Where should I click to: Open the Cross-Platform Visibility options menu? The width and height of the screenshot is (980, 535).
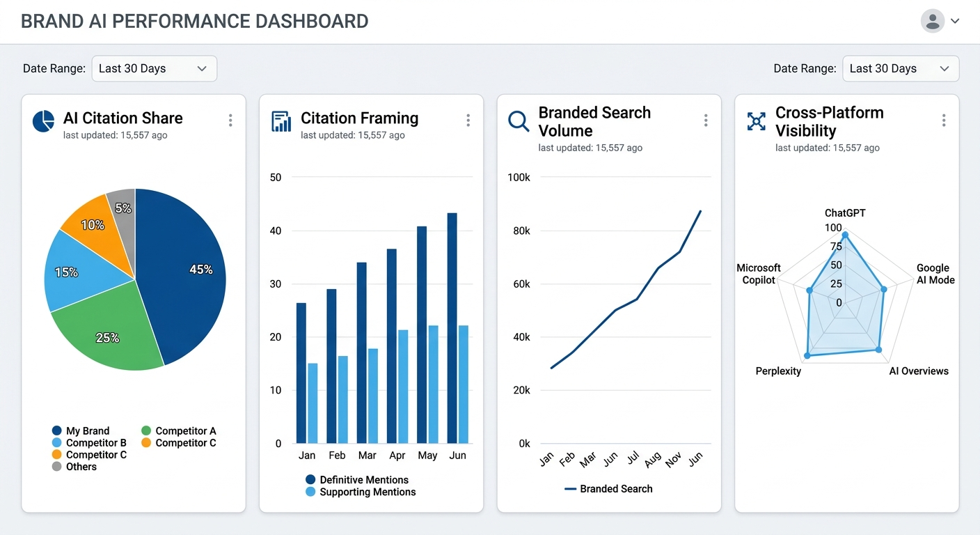944,120
